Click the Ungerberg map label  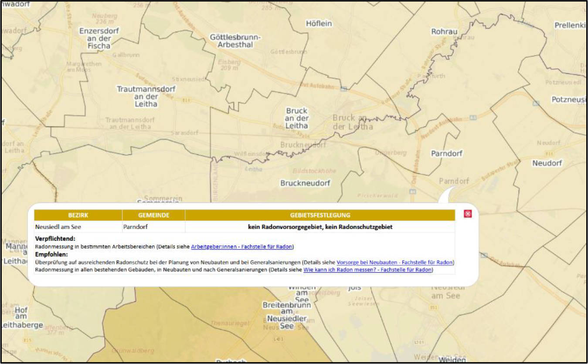point(391,153)
